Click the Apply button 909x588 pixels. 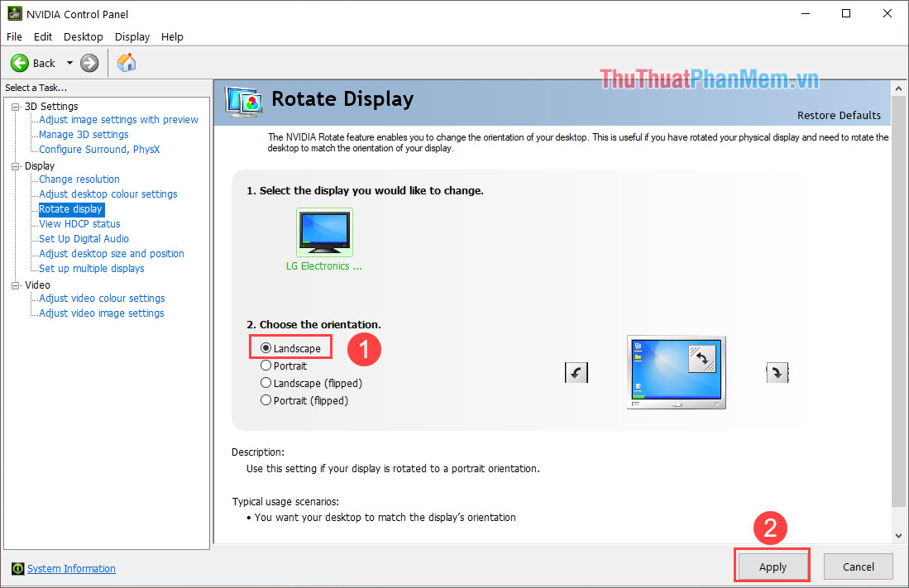click(773, 566)
